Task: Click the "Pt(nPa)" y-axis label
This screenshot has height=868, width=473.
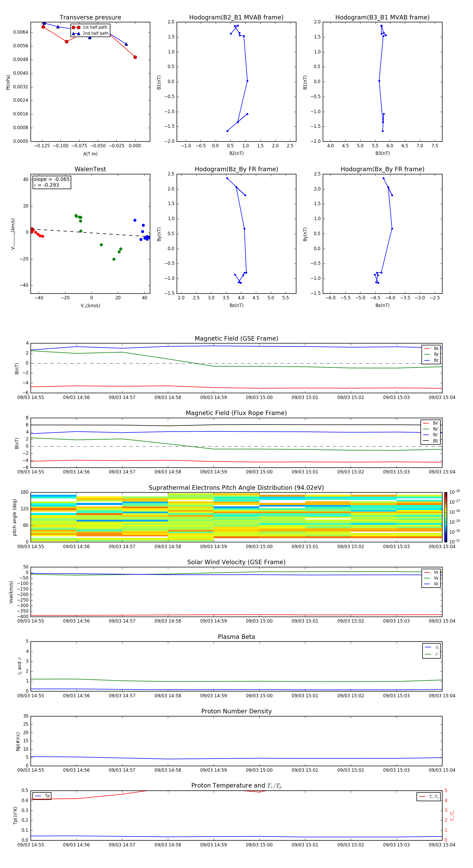Action: [8, 82]
